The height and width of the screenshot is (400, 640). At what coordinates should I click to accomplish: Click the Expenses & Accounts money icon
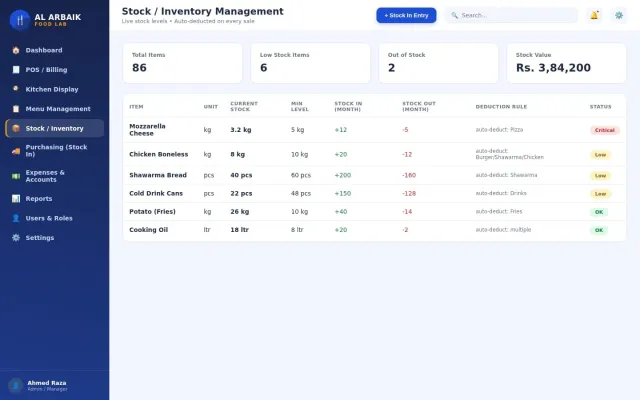click(x=16, y=176)
